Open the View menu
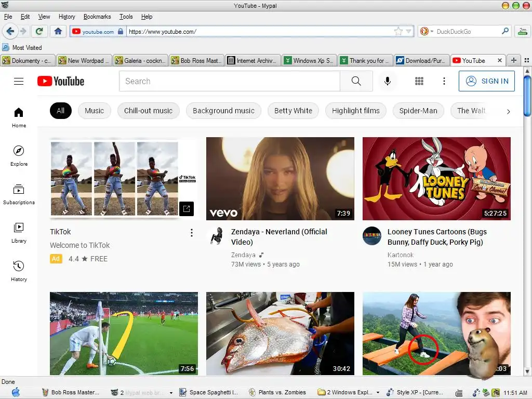Screen dimensions: 532x399 (44, 17)
